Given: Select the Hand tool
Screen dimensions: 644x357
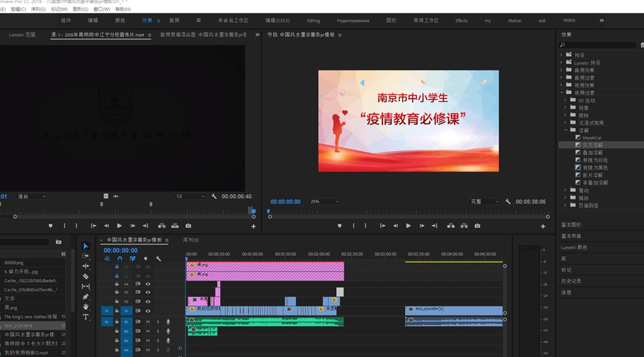Looking at the screenshot, I should click(x=86, y=307).
